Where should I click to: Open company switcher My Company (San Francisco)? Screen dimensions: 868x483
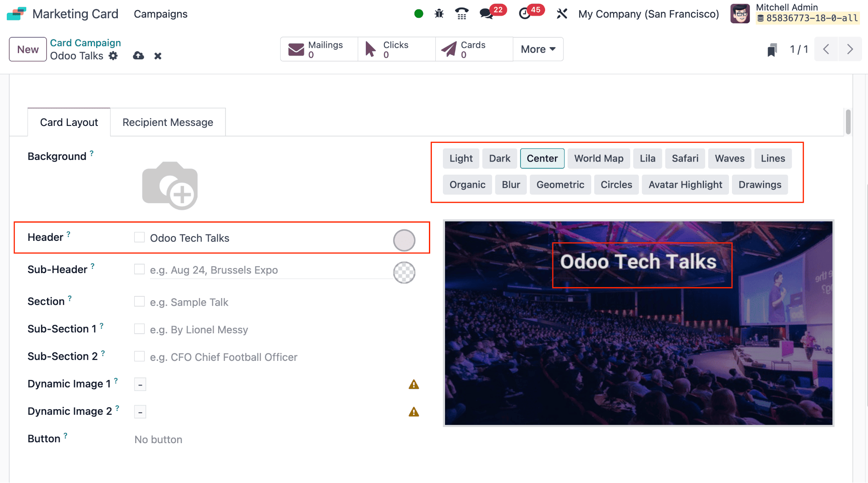648,14
